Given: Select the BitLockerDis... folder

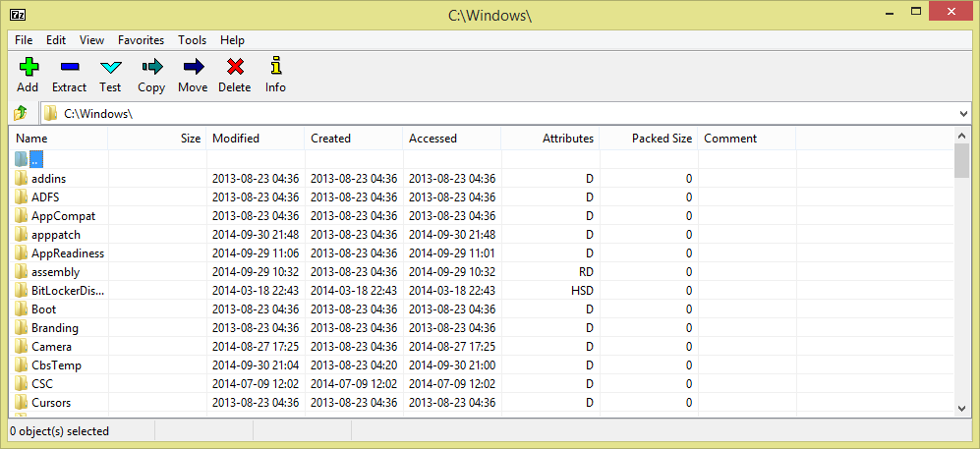Looking at the screenshot, I should pos(67,291).
